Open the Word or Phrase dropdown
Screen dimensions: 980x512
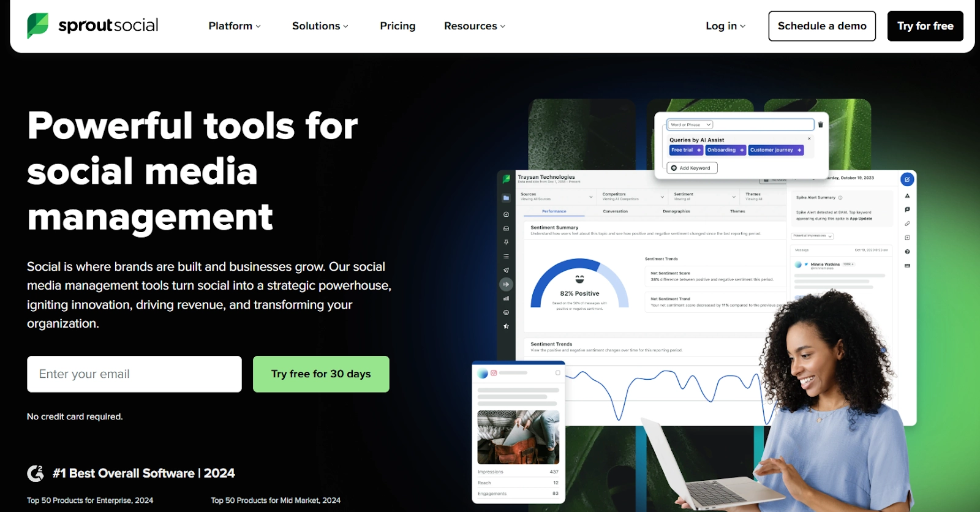[691, 125]
